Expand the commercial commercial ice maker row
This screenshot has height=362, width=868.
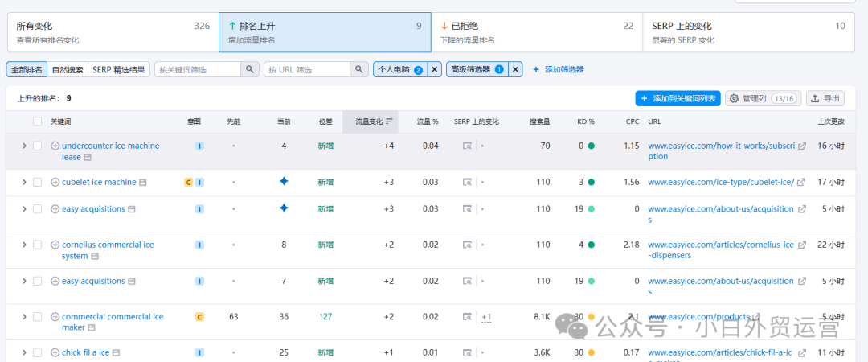pos(24,316)
